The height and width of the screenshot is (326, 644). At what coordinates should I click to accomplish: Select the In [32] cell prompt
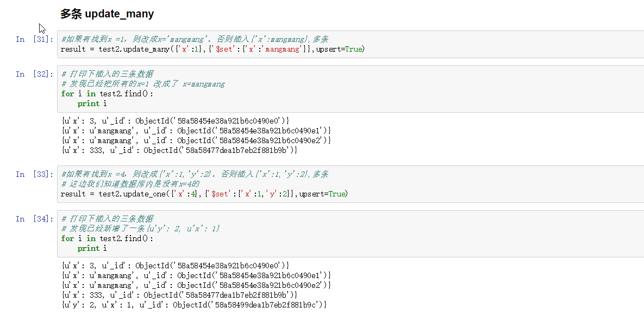[34, 74]
